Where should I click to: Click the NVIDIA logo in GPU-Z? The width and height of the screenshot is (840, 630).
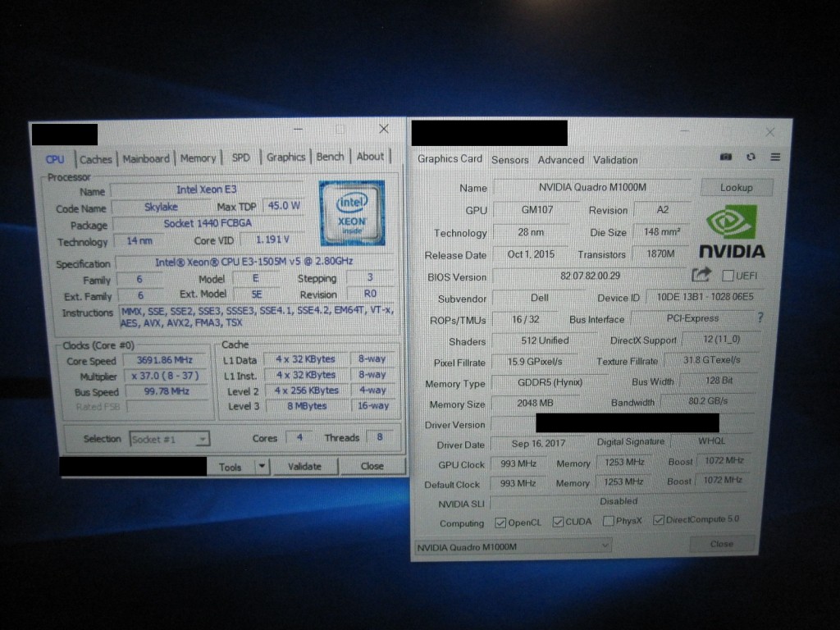731,231
